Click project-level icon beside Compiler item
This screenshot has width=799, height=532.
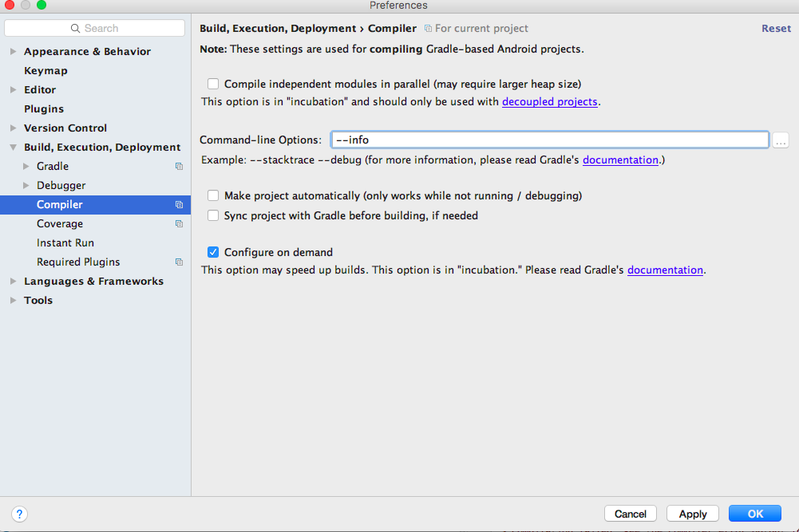179,205
